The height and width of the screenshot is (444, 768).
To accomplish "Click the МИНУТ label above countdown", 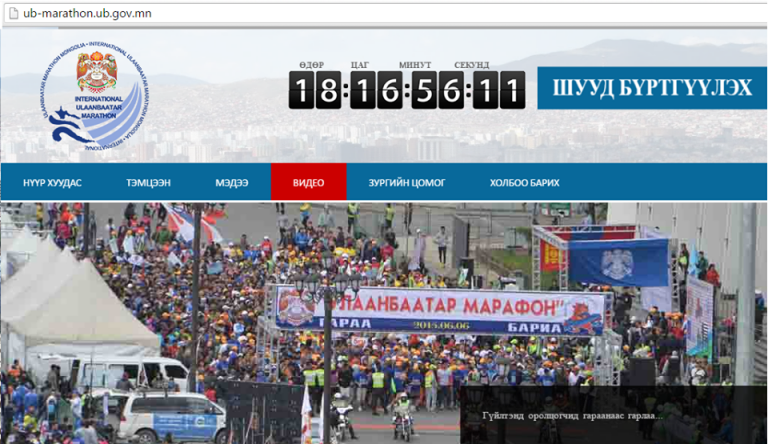I will (415, 65).
